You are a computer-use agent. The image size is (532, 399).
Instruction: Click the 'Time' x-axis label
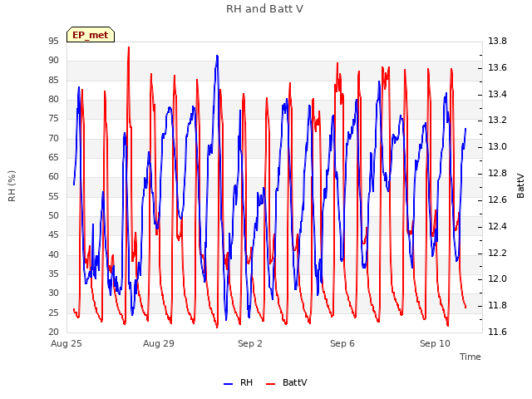pos(470,357)
